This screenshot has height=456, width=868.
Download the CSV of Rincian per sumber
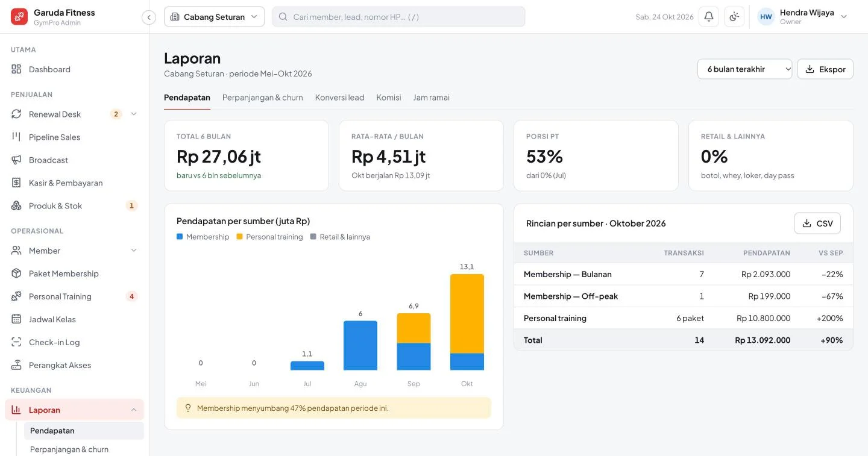[817, 223]
